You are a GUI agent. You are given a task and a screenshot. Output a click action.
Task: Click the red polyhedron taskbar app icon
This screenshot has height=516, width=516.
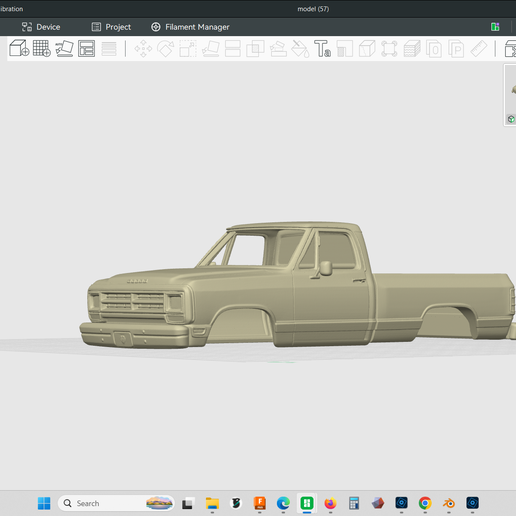378,503
